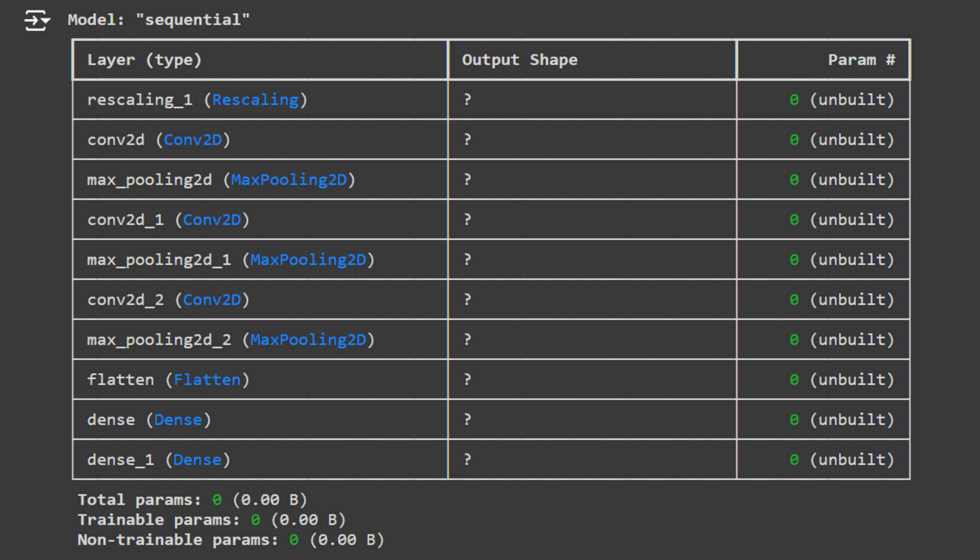Click the dense (Dense) layer name
This screenshot has width=980, height=560.
coord(149,420)
